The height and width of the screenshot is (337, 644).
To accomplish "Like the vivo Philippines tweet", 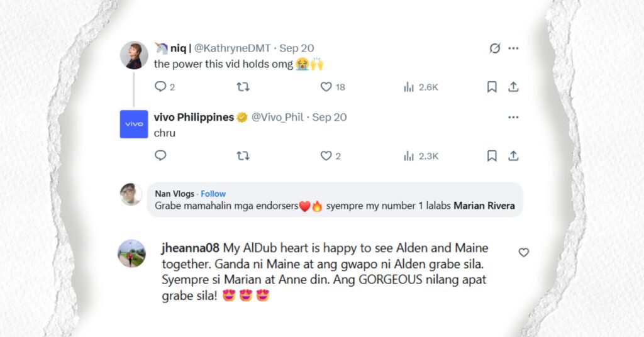I will pos(326,155).
